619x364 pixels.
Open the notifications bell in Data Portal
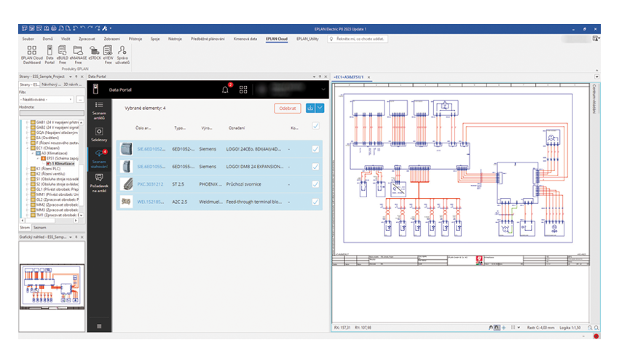click(225, 90)
